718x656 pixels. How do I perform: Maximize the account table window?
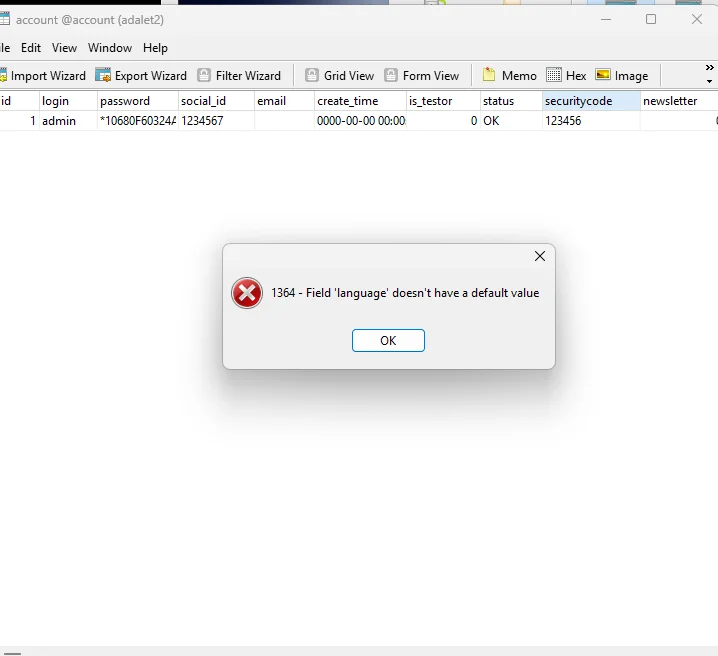tap(651, 19)
